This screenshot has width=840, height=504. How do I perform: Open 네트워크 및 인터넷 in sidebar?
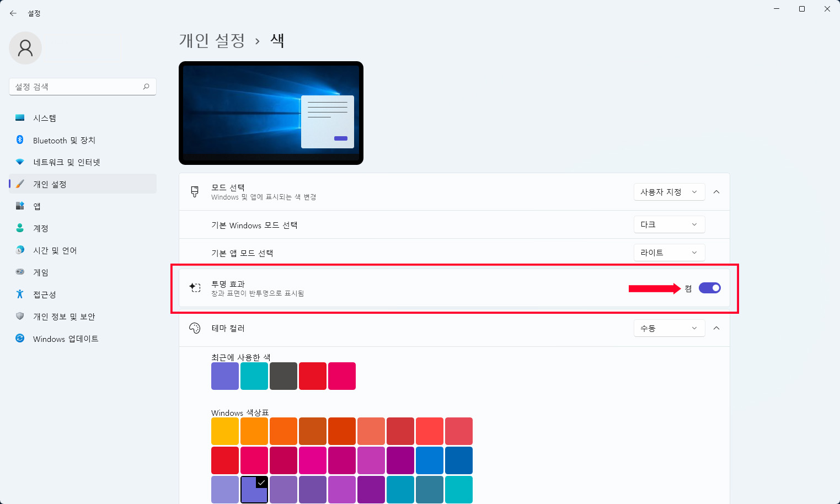[83, 162]
